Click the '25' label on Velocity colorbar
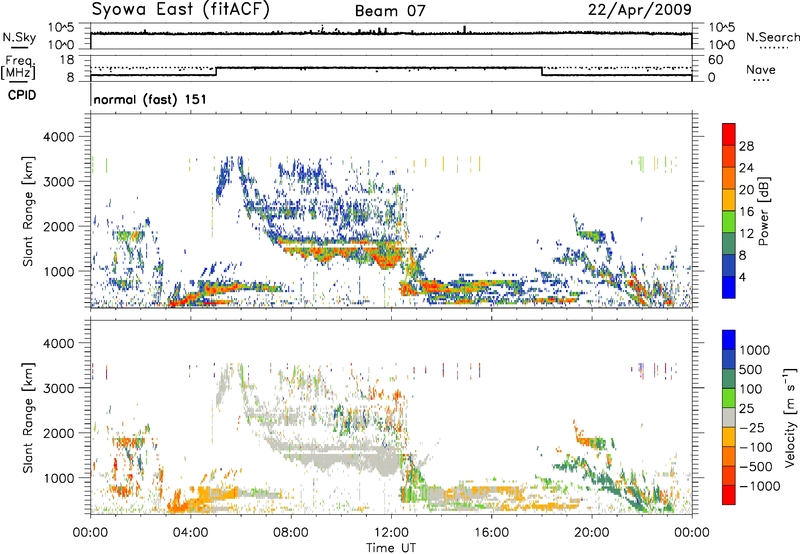Screen dimensions: 800x554 pyautogui.click(x=746, y=409)
